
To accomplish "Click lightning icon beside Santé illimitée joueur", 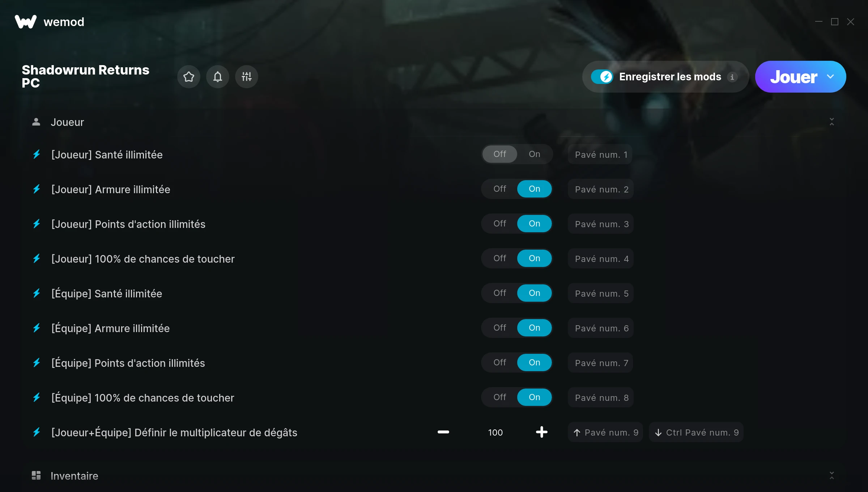I will (37, 154).
